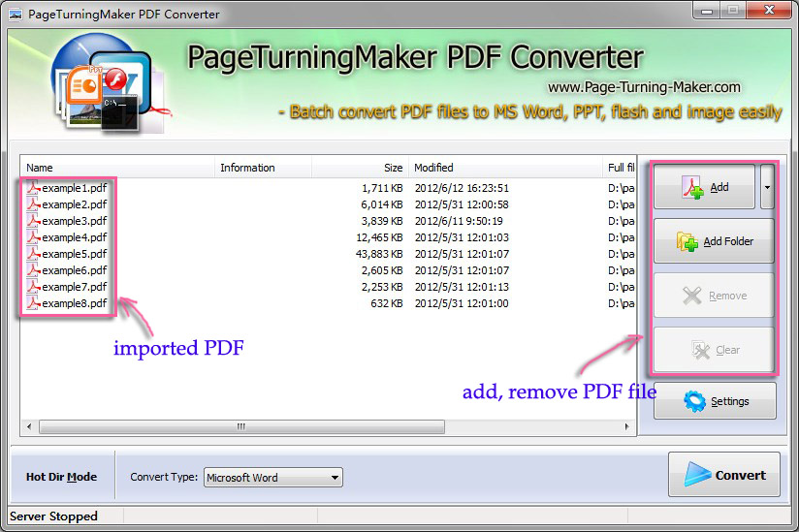The image size is (799, 532).
Task: Click the www.Page-Turning-Maker.com website text
Action: click(644, 87)
